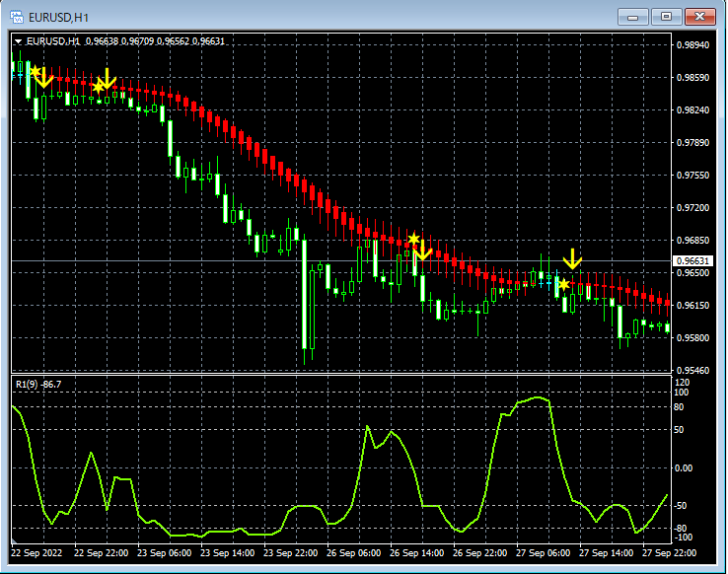Maximize the EURUSD,H1 chart window
This screenshot has height=574, width=728.
[666, 17]
